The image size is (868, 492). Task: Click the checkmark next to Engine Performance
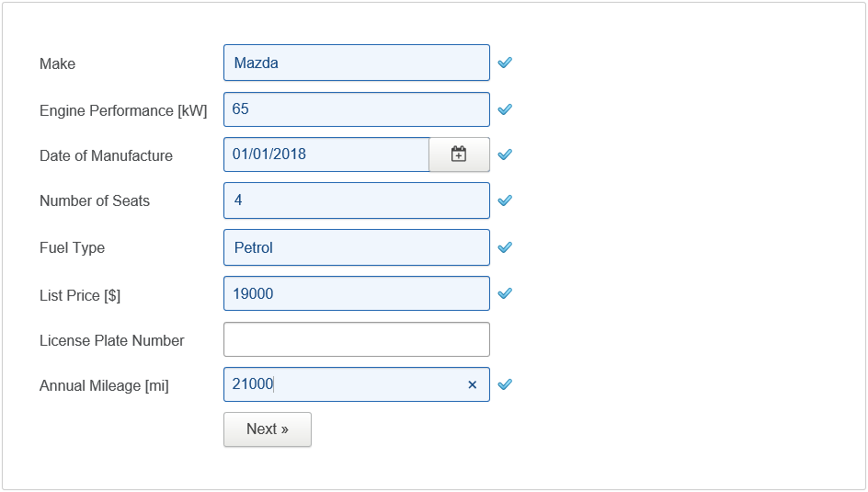click(x=505, y=109)
